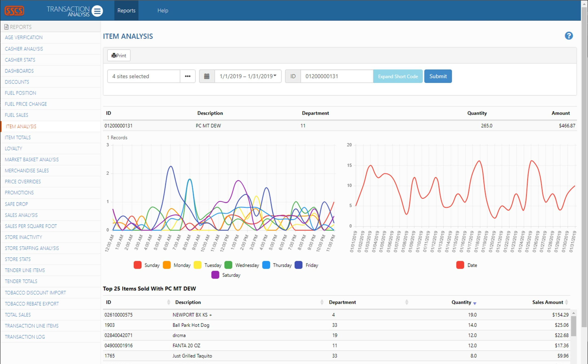Screen dimensions: 588x364
Task: Open the 4 sites selected dropdown
Action: (x=144, y=76)
